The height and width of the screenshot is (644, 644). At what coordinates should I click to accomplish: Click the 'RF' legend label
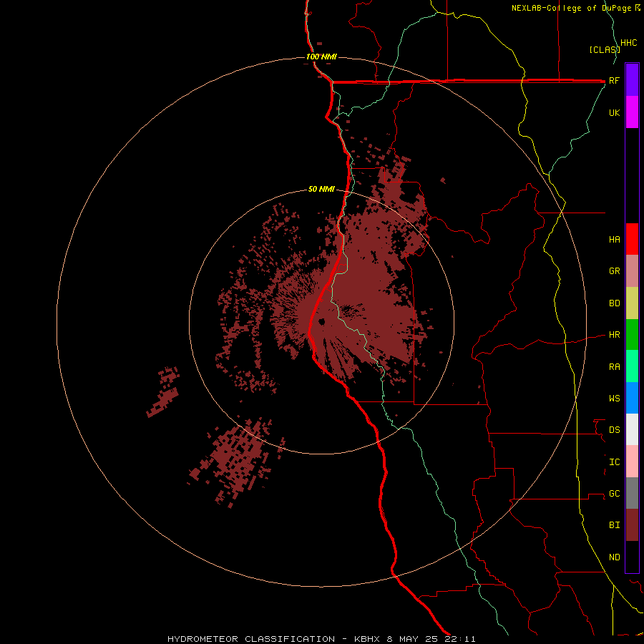[614, 81]
